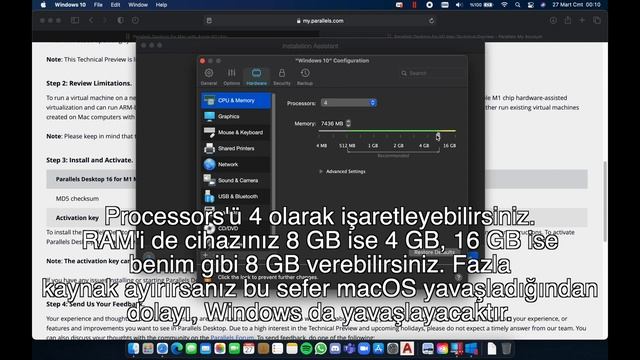640x360 pixels.
Task: Open the General tab in Configuration
Action: pyautogui.click(x=209, y=77)
